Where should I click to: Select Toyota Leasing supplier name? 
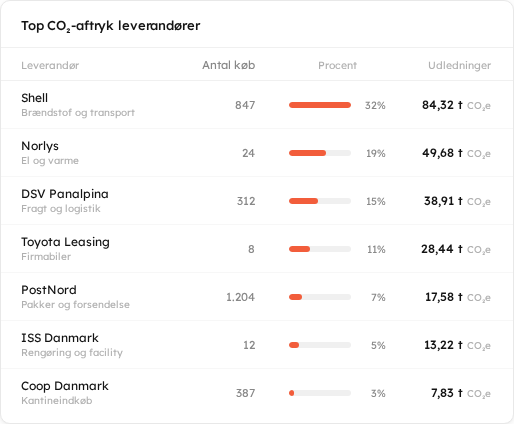click(65, 242)
